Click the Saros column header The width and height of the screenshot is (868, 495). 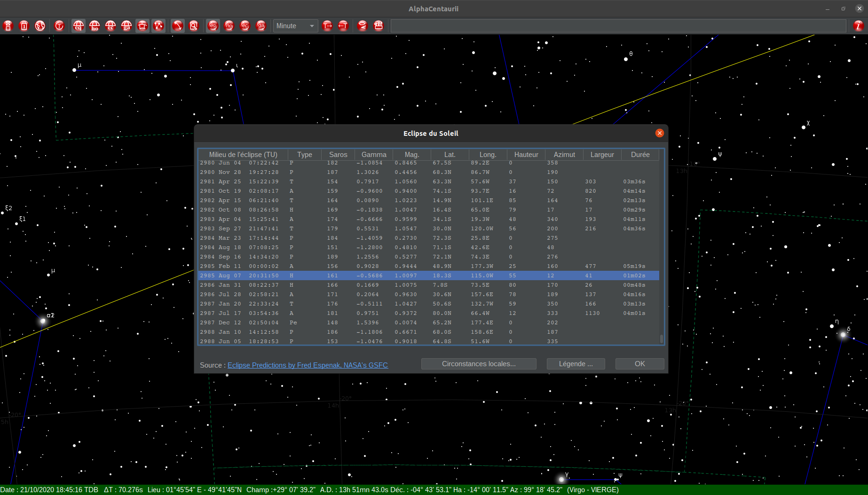tap(338, 155)
